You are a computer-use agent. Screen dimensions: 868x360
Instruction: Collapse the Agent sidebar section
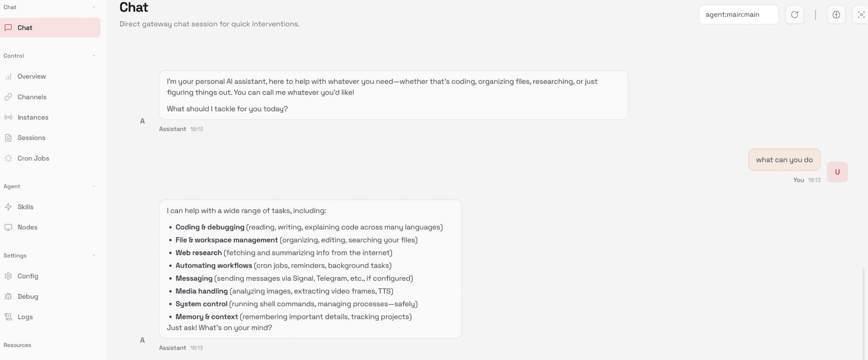[x=94, y=186]
